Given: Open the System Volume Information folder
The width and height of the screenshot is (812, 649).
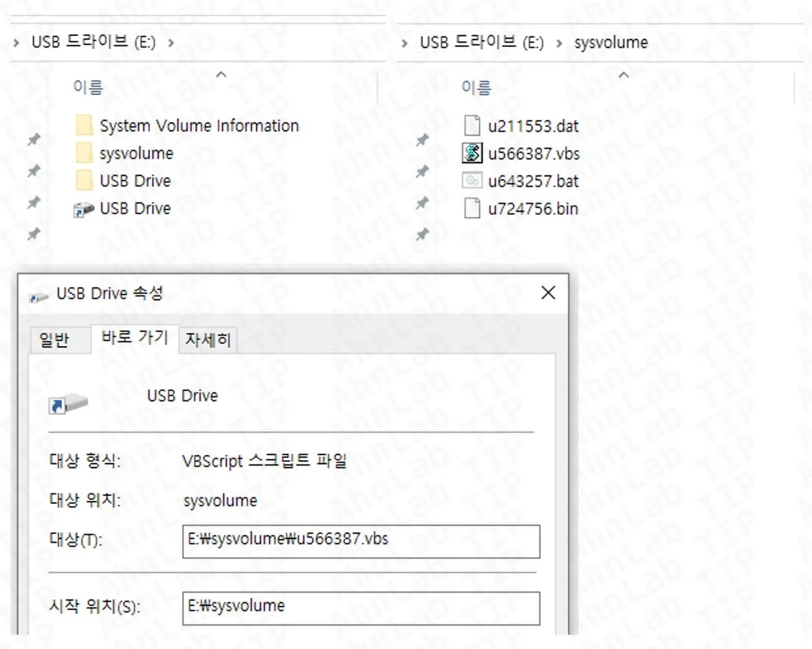Looking at the screenshot, I should 200,125.
